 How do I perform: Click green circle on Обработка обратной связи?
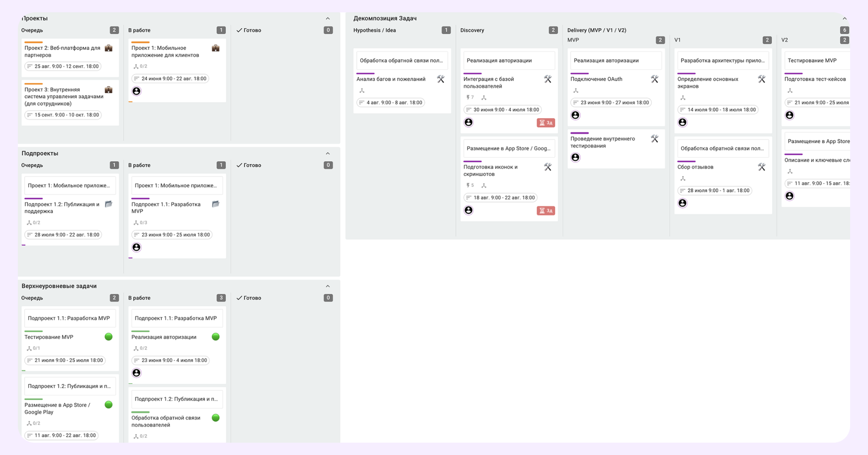pos(215,418)
